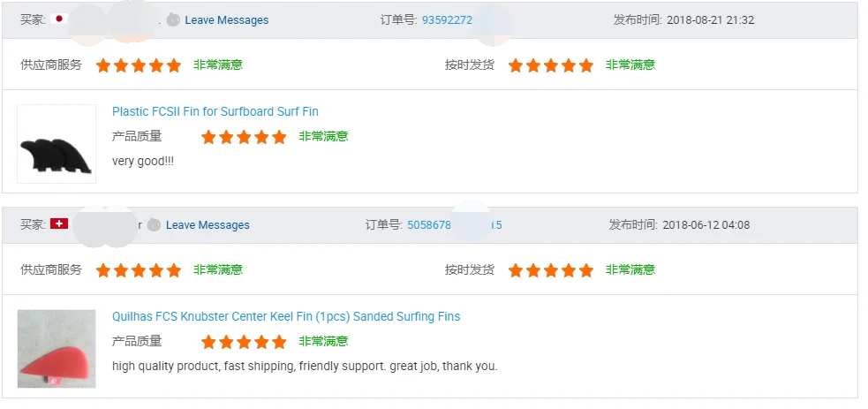Click the 2018-06-12 04:08 publish time

(x=706, y=225)
